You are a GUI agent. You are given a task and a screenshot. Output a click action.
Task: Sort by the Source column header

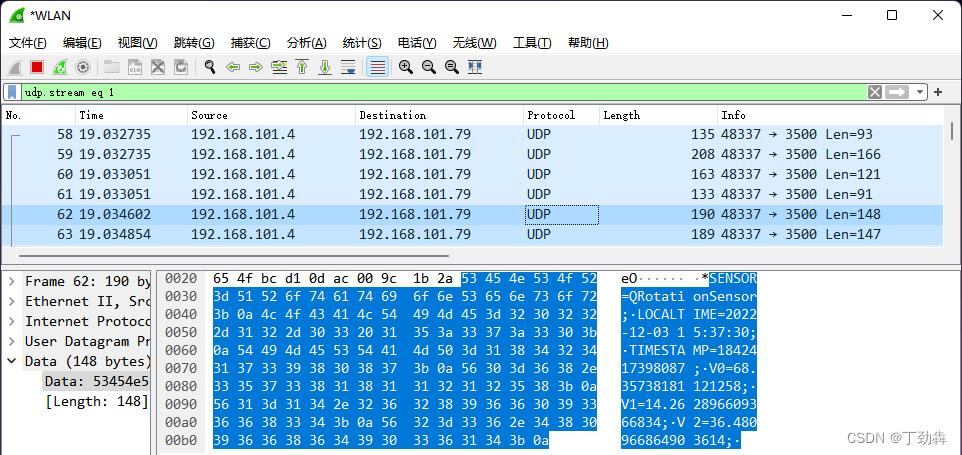coord(271,115)
